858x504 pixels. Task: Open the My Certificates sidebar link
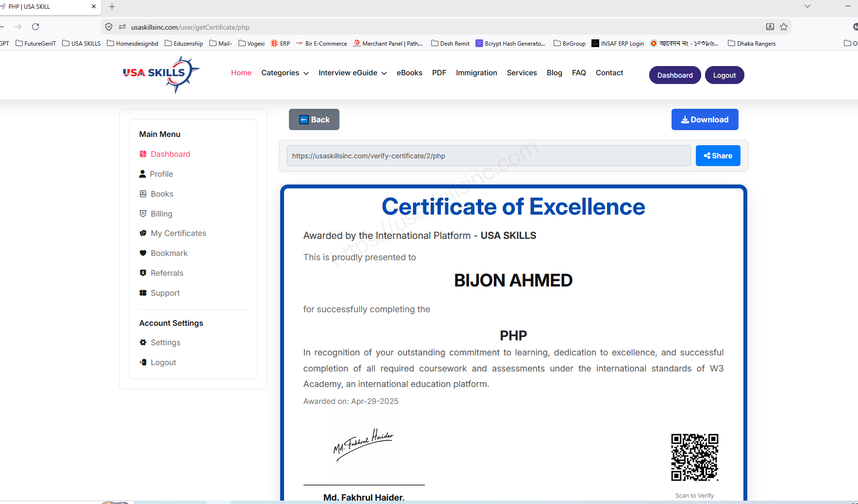[x=178, y=233]
